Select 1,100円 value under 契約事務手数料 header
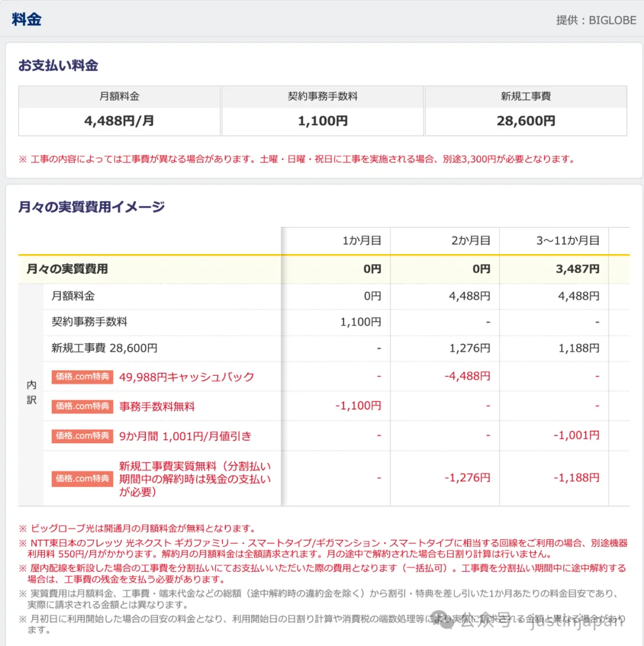 click(x=323, y=120)
